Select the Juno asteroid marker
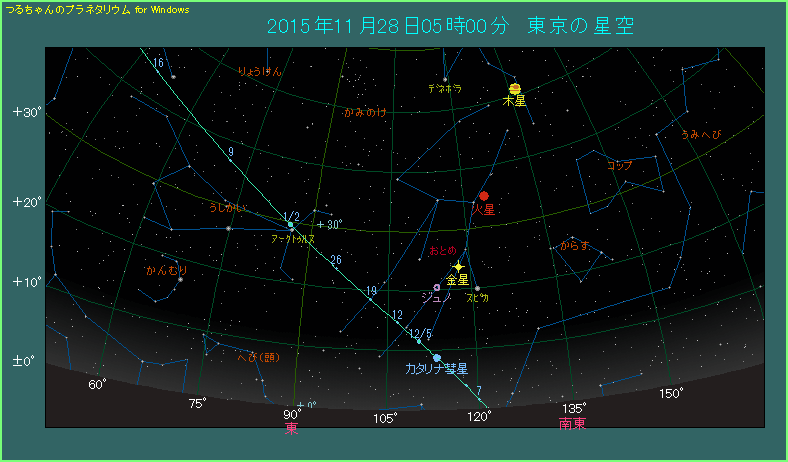Viewport: 788px width, 462px height. (437, 287)
